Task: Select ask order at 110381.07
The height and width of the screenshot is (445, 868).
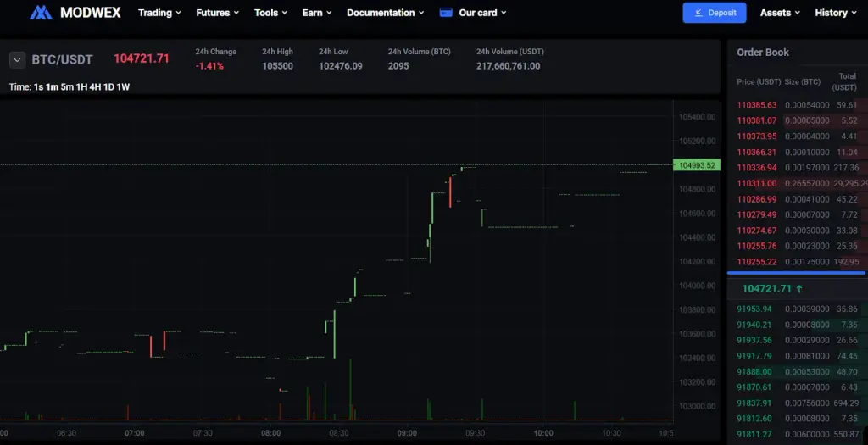Action: pyautogui.click(x=798, y=120)
